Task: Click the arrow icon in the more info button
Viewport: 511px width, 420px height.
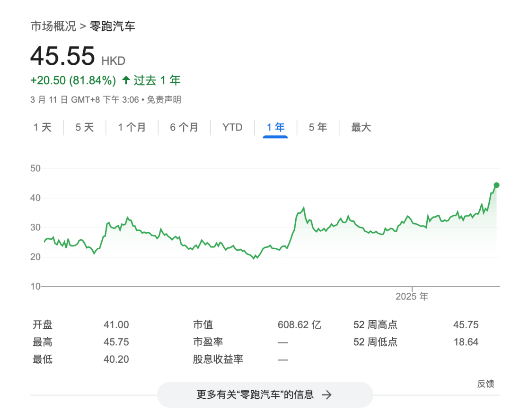Action: 326,395
